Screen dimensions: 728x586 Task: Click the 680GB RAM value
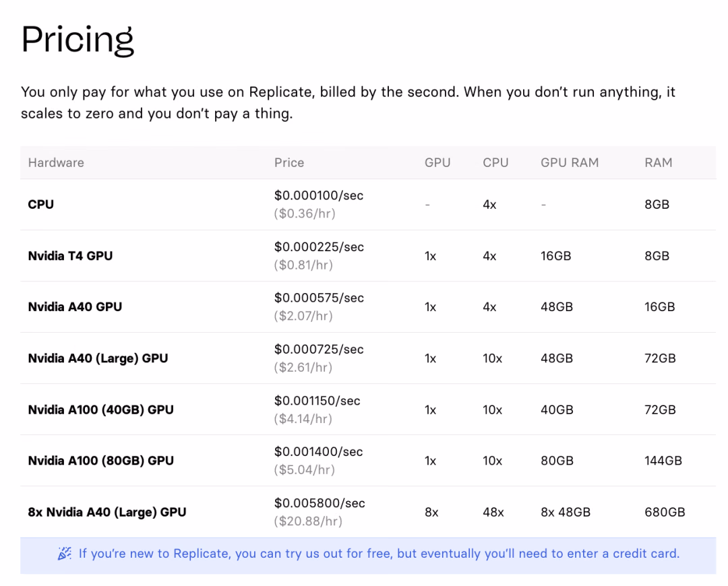[x=665, y=512]
